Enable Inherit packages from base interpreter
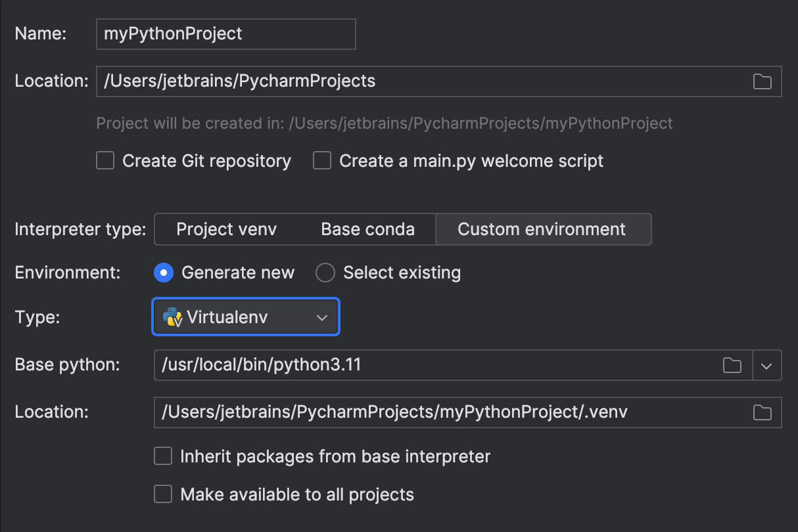 click(162, 456)
